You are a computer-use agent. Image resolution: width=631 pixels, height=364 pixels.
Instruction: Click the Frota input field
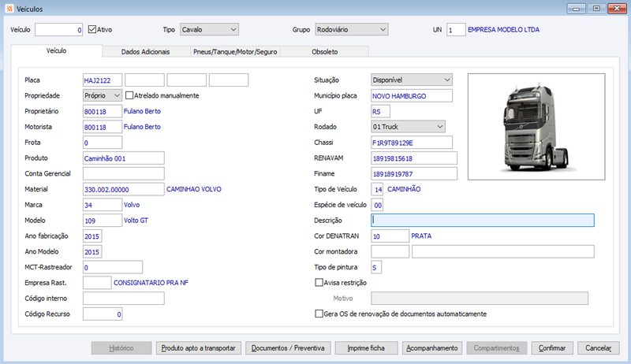tap(103, 143)
